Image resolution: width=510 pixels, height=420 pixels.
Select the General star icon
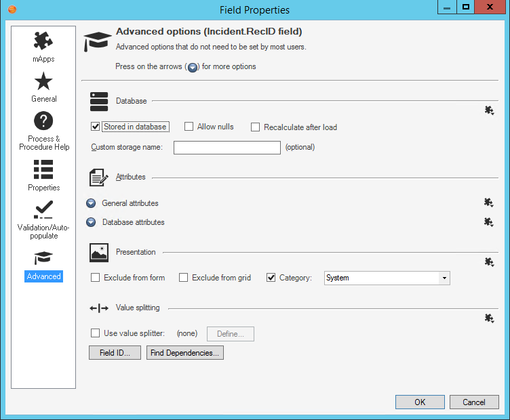(x=43, y=81)
